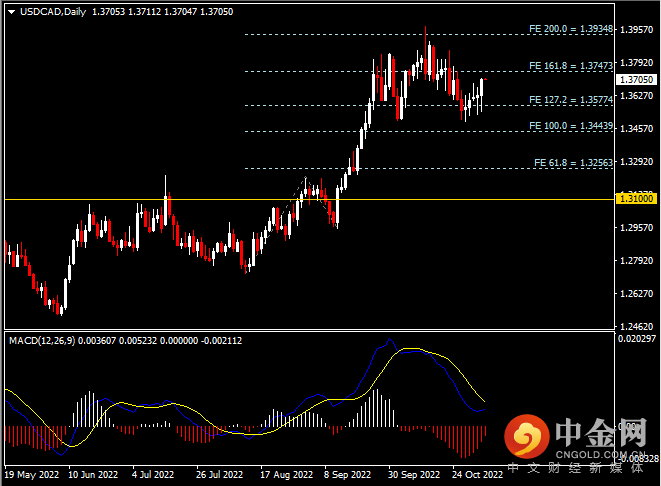Click the 0.020297 MACD scale value
661x486 pixels.
(x=637, y=341)
